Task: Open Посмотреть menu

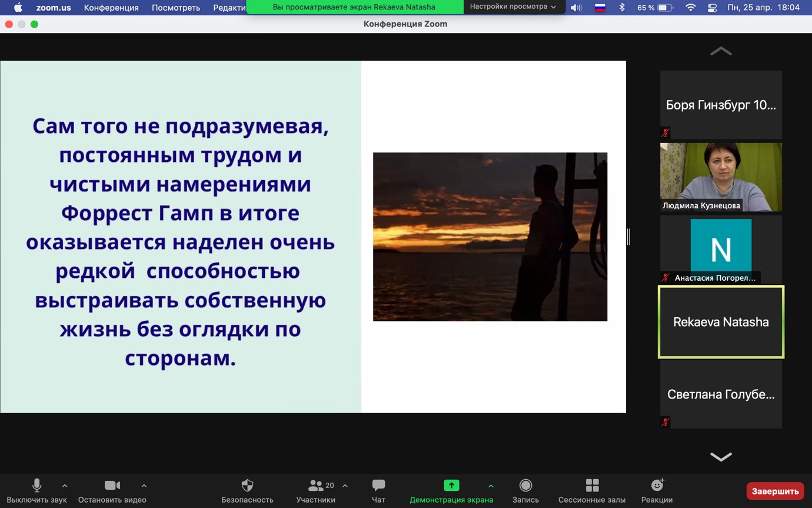Action: click(x=176, y=8)
